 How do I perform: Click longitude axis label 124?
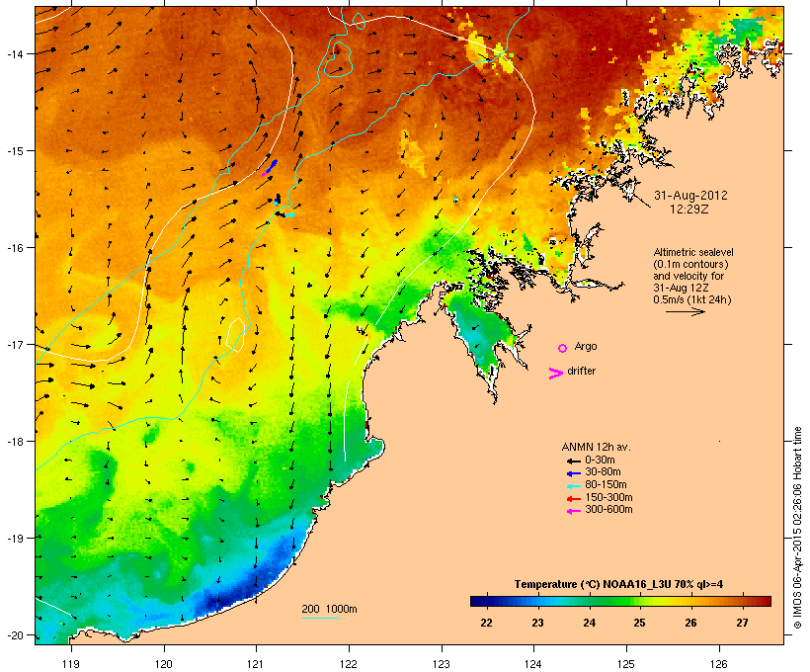[x=533, y=664]
